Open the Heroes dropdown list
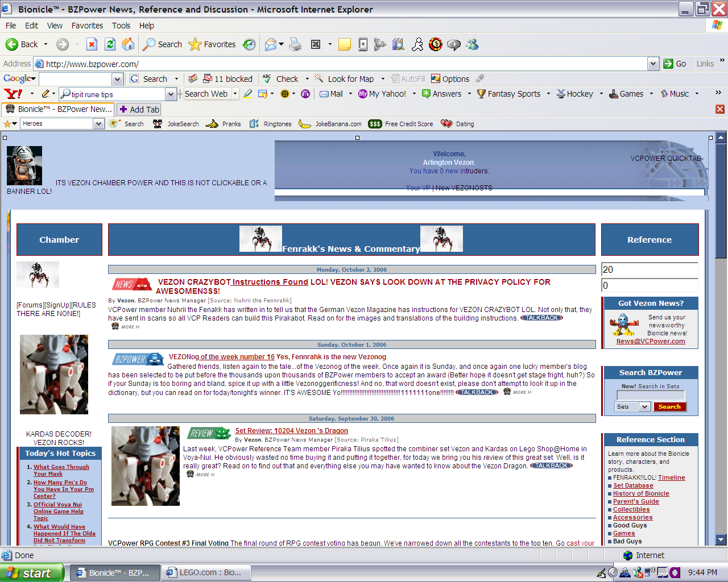The image size is (728, 582). [x=98, y=124]
